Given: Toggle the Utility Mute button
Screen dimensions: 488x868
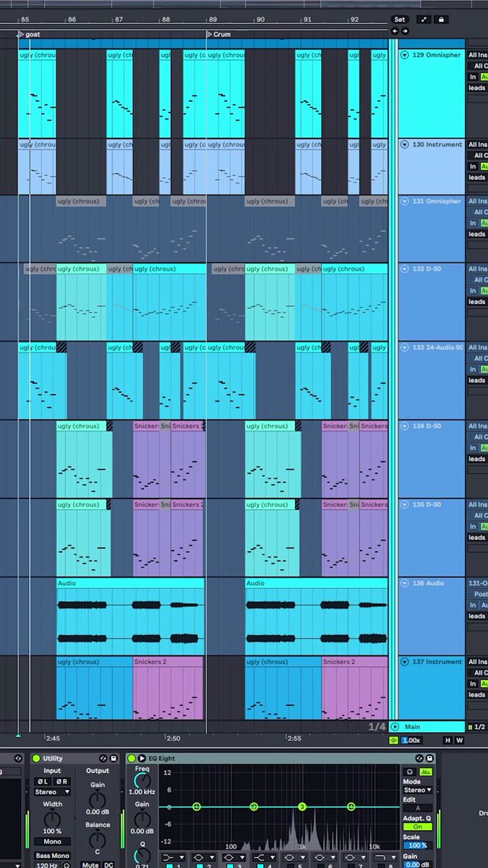Looking at the screenshot, I should click(90, 864).
